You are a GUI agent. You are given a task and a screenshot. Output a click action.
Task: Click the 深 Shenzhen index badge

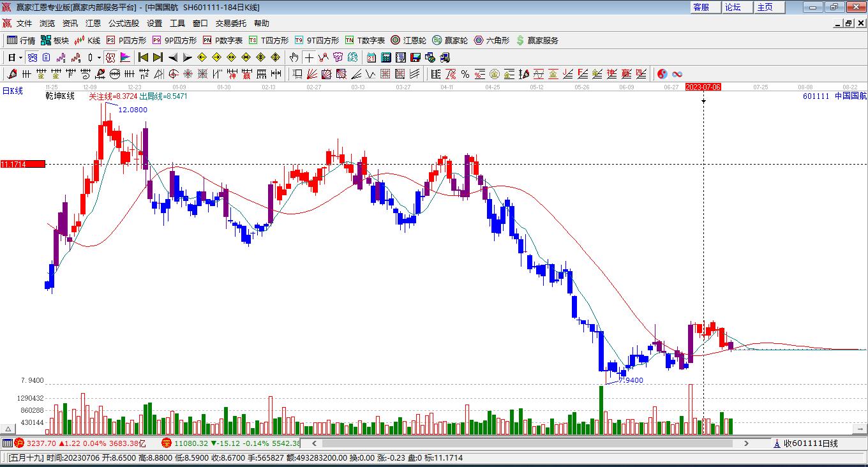(x=166, y=443)
